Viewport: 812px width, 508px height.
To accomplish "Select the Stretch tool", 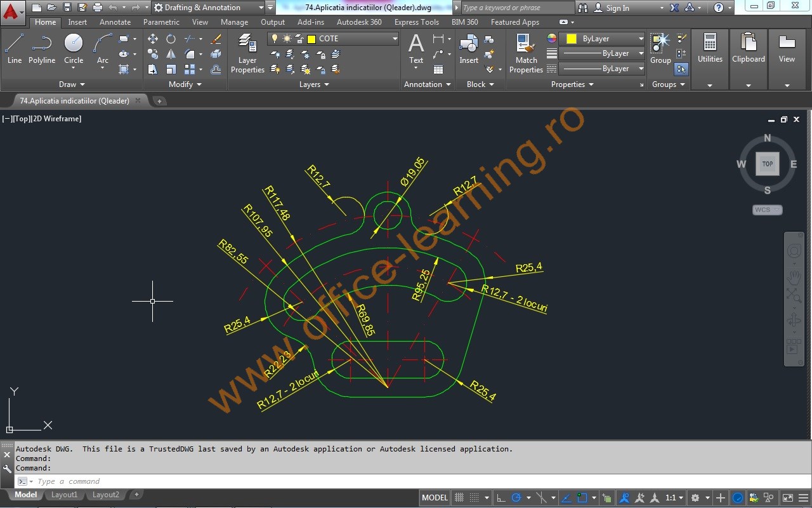I will 153,69.
